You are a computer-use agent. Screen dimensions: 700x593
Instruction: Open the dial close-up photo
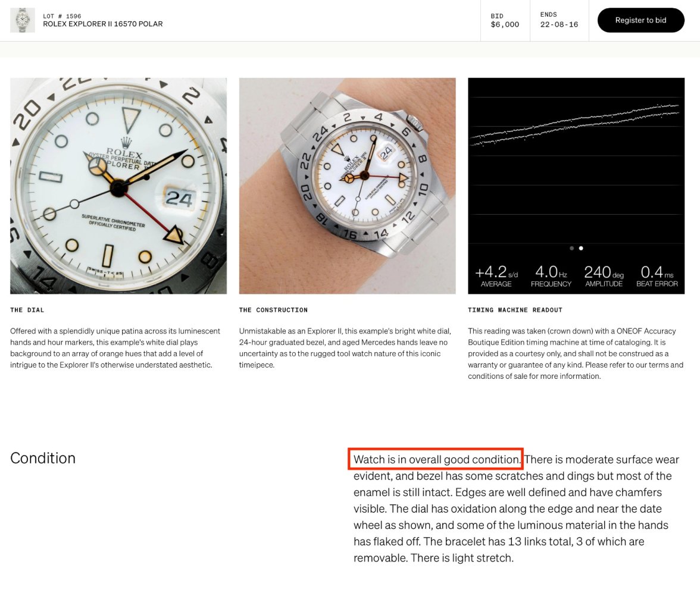[118, 186]
